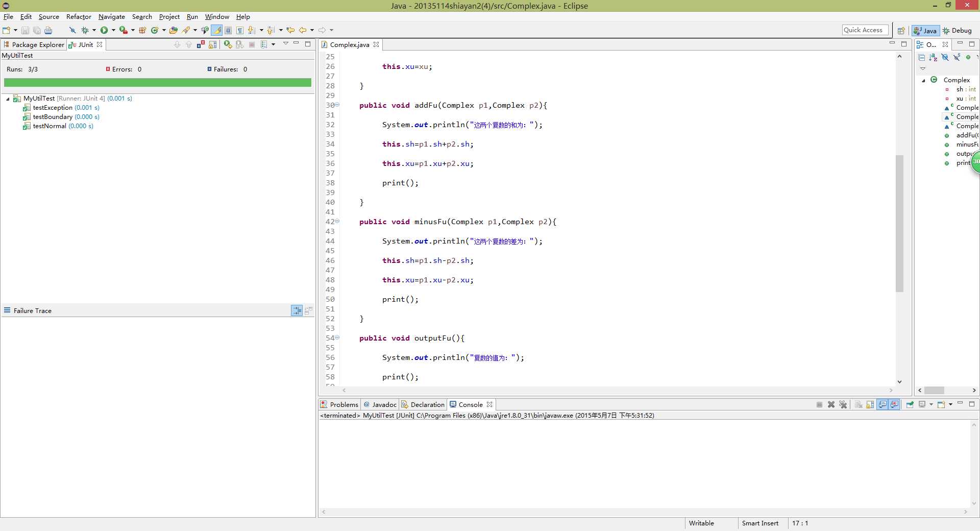The height and width of the screenshot is (531, 980).
Task: Toggle Show Failures Only in JUnit view
Action: click(201, 44)
